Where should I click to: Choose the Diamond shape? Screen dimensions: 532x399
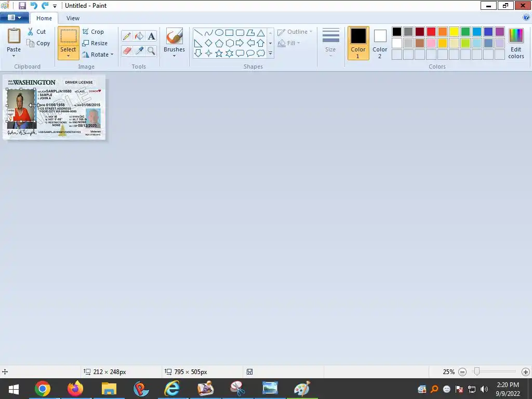209,43
